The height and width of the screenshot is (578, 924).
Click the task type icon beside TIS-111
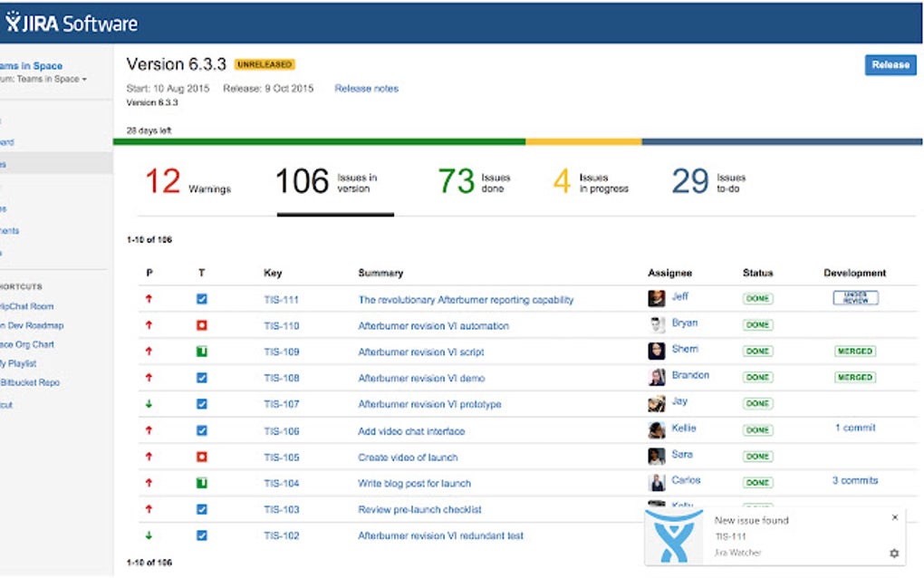tap(201, 298)
